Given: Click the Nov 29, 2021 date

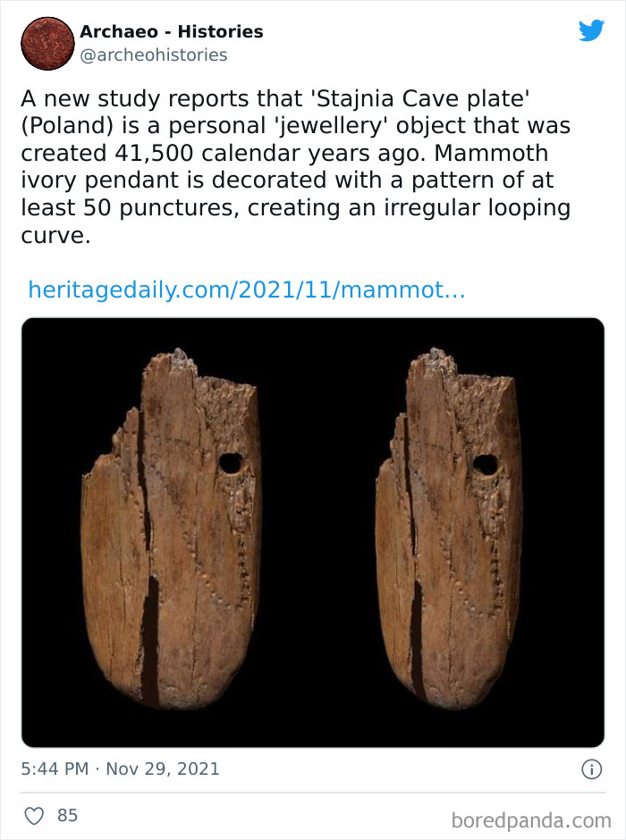Looking at the screenshot, I should pyautogui.click(x=163, y=769).
